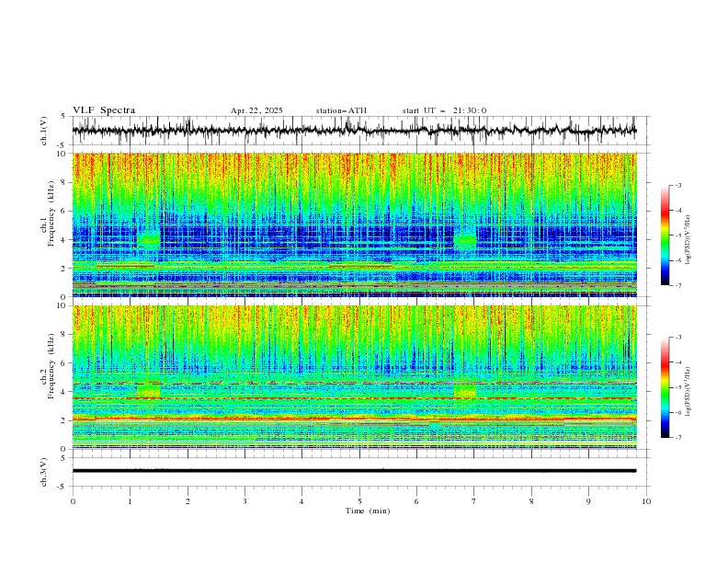
Task: Click the 'Time (min)' axis label
Action: pyautogui.click(x=368, y=511)
